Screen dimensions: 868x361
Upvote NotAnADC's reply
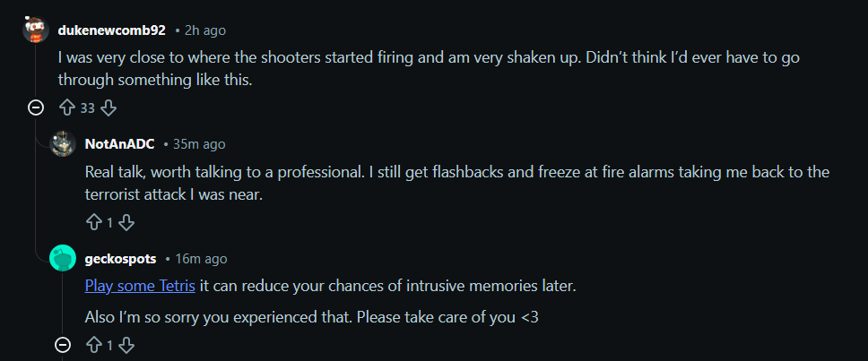pyautogui.click(x=92, y=222)
